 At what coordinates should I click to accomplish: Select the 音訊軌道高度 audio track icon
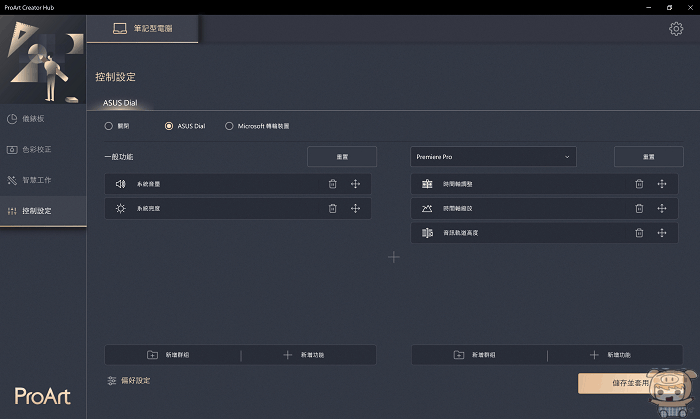point(427,233)
